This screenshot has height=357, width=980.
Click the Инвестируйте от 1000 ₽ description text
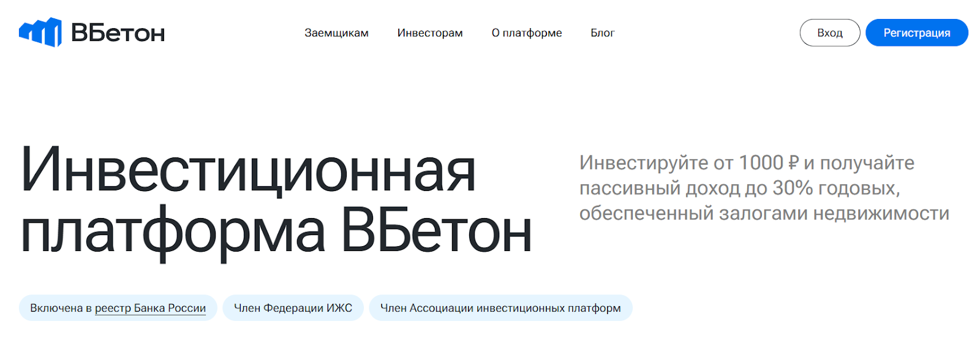pos(764,188)
